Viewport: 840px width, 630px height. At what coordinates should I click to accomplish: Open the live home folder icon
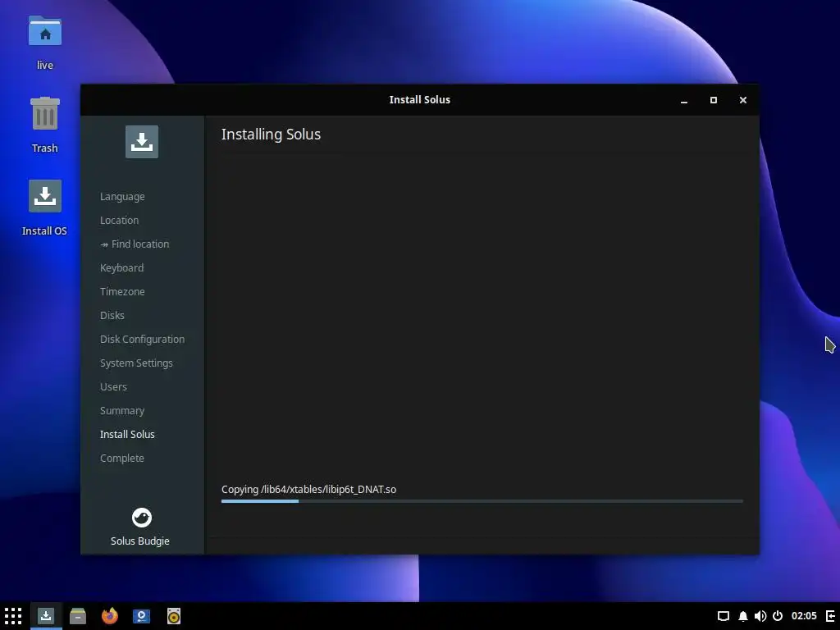45,32
